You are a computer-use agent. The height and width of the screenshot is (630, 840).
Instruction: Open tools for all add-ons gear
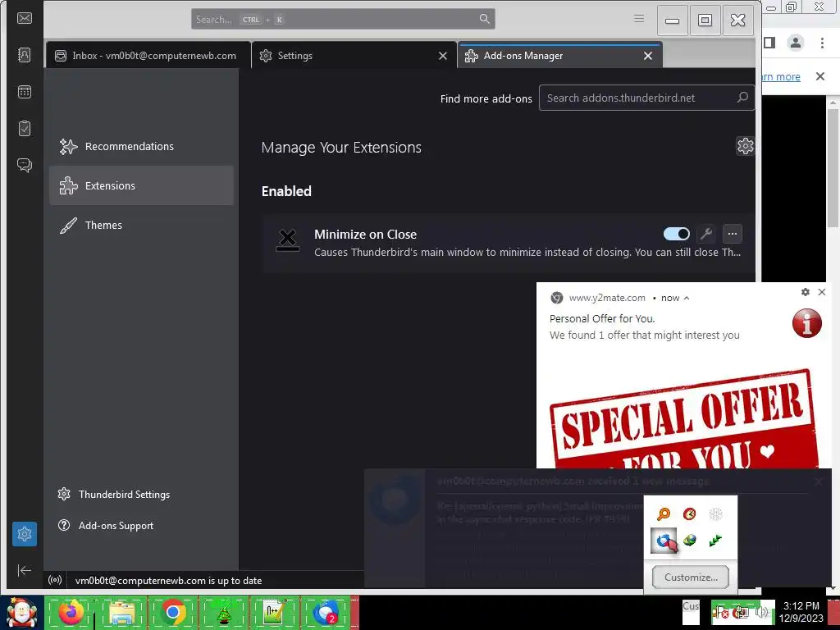coord(745,146)
